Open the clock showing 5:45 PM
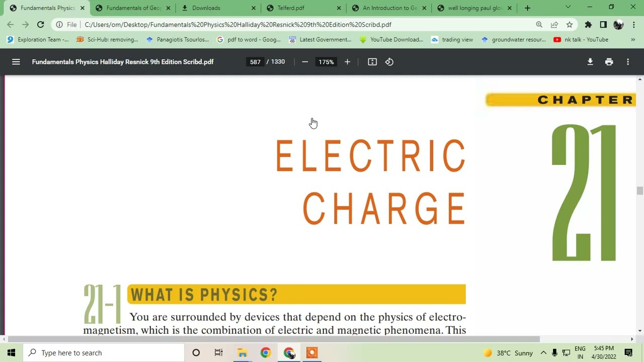644x362 pixels. click(604, 352)
